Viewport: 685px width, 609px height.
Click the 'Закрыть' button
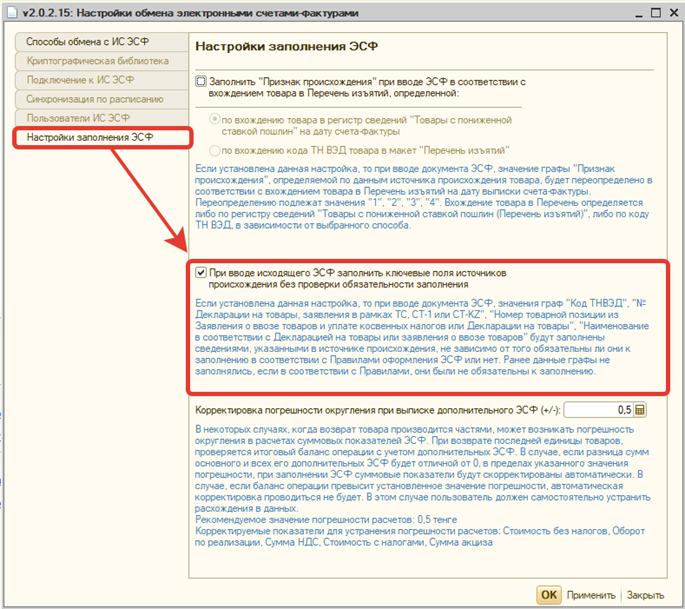(645, 595)
